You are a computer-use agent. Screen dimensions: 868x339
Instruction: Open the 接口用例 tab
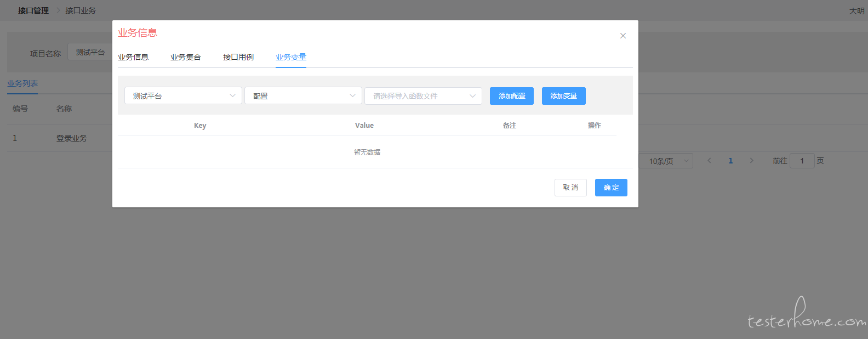click(238, 57)
